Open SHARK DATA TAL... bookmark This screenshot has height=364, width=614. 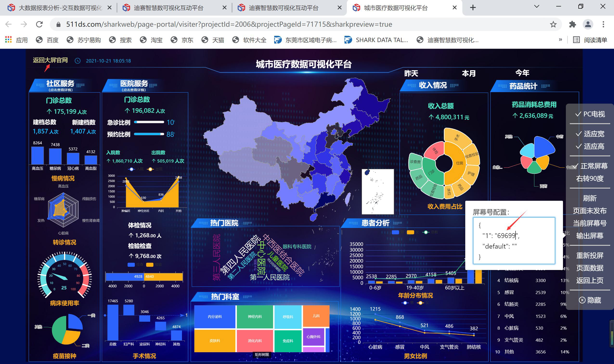(376, 40)
